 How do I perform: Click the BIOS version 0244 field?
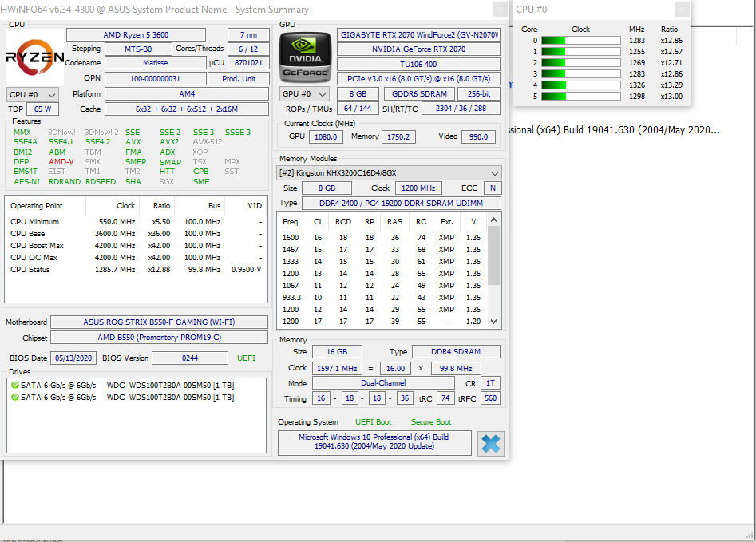tap(190, 358)
